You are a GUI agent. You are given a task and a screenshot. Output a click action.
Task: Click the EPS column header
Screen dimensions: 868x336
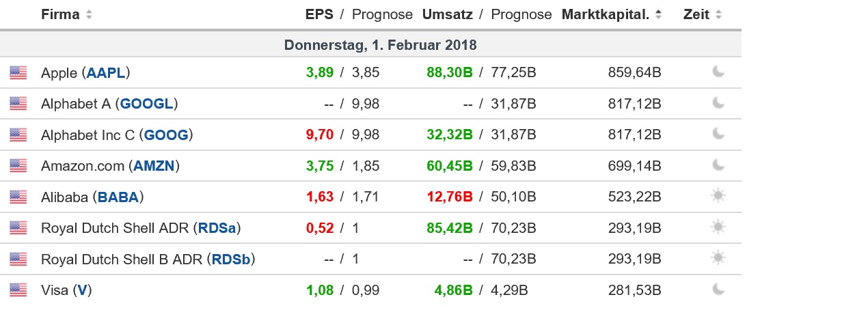coord(319,14)
